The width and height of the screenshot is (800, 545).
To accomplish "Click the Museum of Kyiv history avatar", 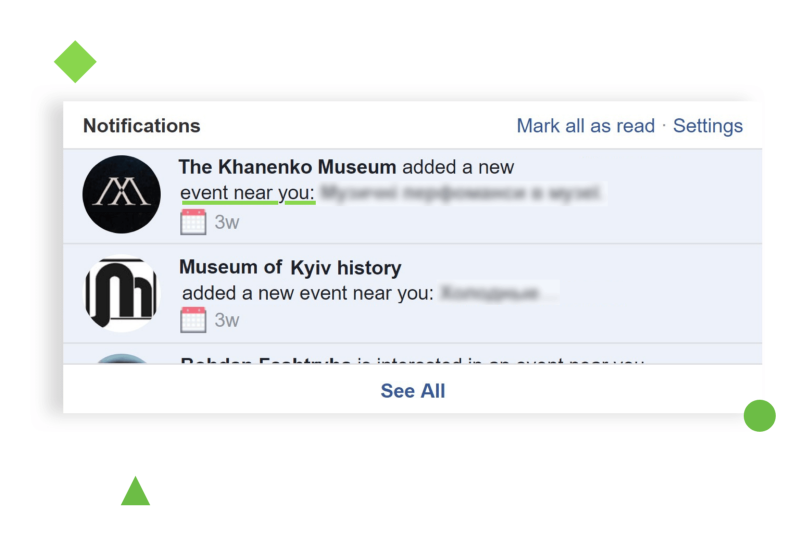I will pos(121,295).
